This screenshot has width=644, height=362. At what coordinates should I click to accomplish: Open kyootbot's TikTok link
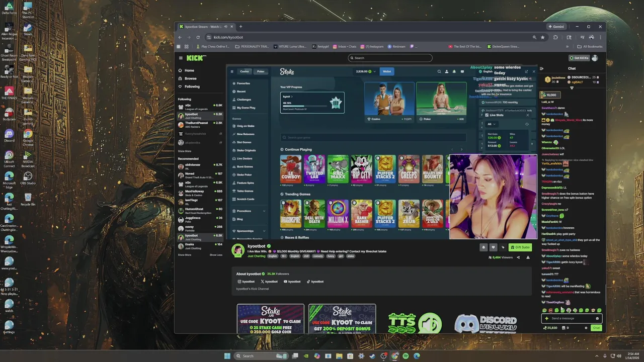click(x=315, y=282)
